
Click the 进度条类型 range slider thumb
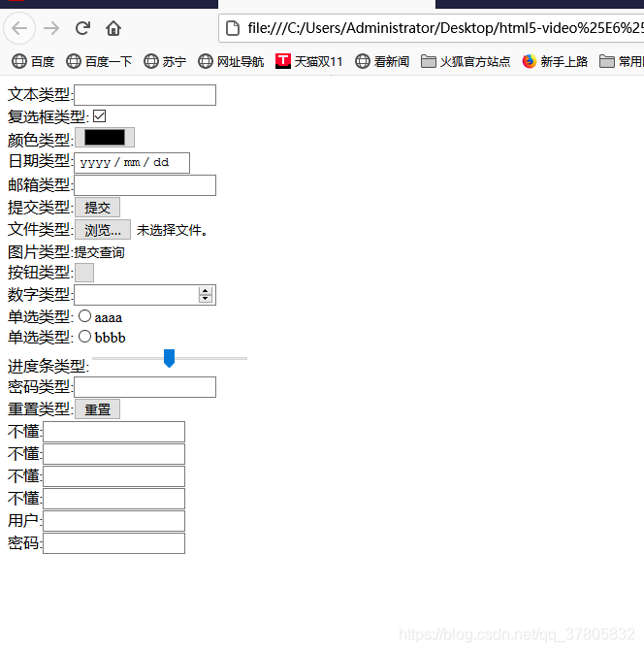(x=169, y=358)
